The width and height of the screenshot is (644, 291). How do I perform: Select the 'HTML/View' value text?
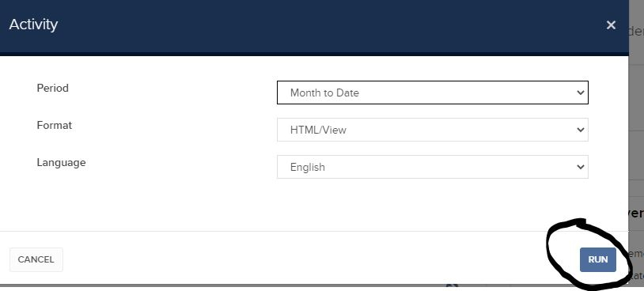[318, 130]
